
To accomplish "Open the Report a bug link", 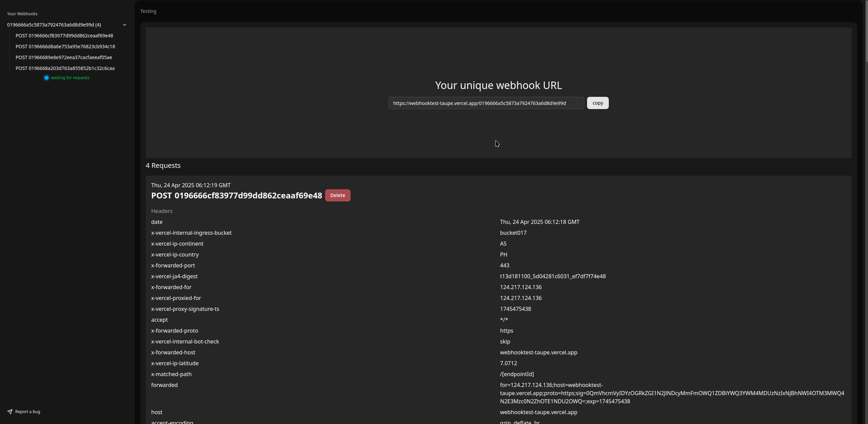I will tap(24, 412).
